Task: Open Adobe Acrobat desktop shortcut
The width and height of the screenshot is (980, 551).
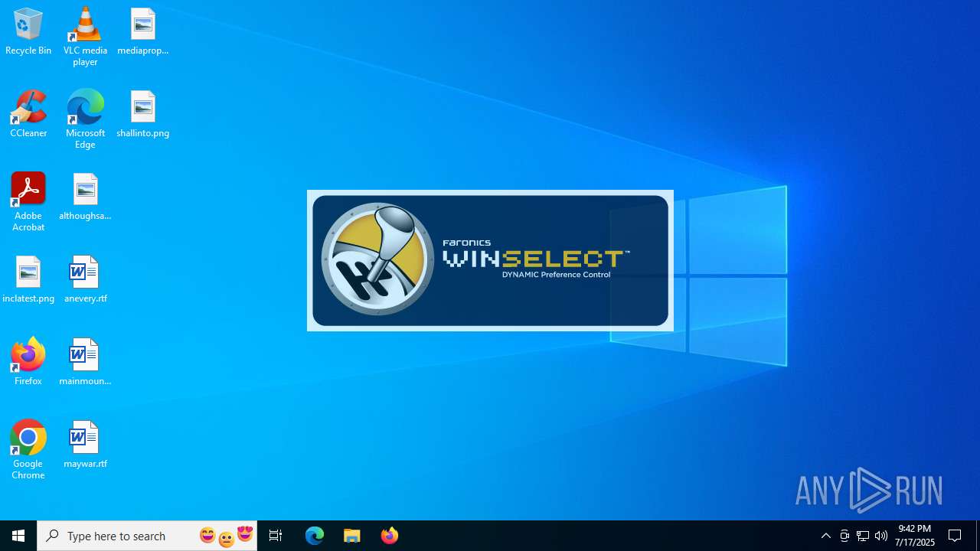Action: click(28, 202)
